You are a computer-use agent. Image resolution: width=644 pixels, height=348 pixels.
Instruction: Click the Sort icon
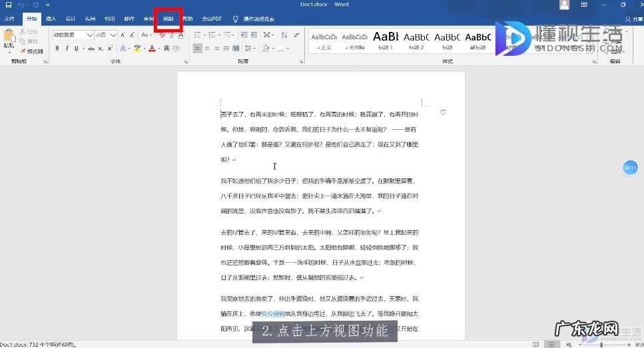[284, 35]
